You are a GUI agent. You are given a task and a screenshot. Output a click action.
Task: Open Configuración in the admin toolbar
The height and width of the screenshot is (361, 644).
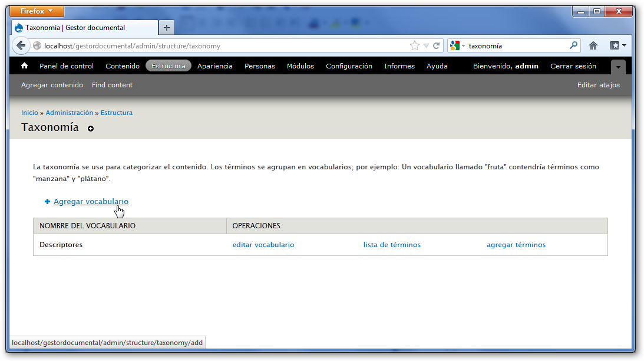349,66
